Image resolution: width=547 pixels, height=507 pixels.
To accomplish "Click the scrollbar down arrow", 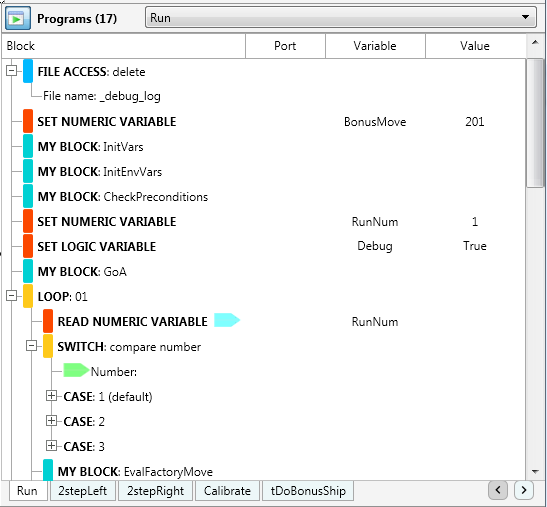I will (x=535, y=472).
